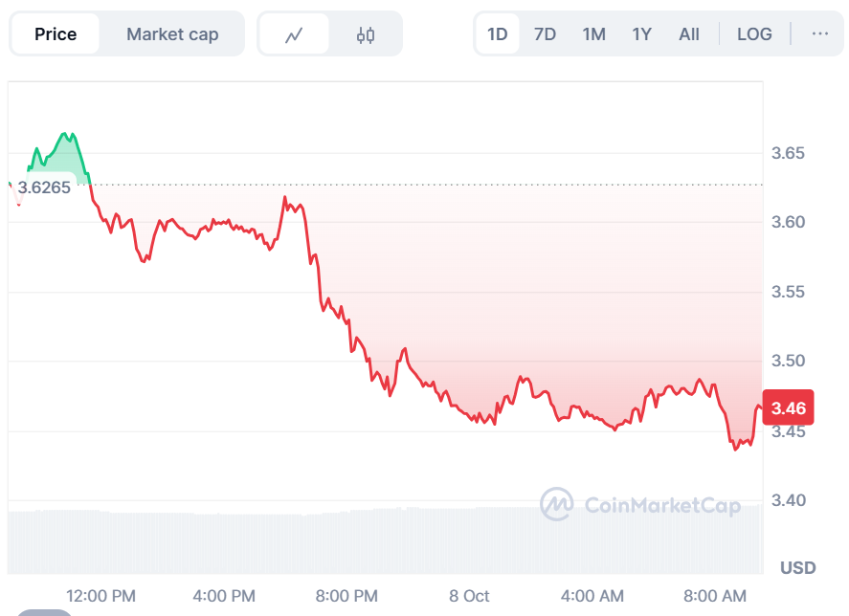849x616 pixels.
Task: Select the 1D time range
Action: tap(498, 33)
